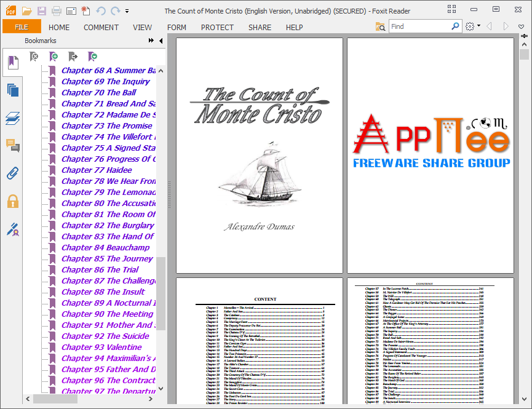Screen dimensions: 532x409
Task: Open bookmark Chapter 82 The Burglary
Action: pyautogui.click(x=108, y=225)
